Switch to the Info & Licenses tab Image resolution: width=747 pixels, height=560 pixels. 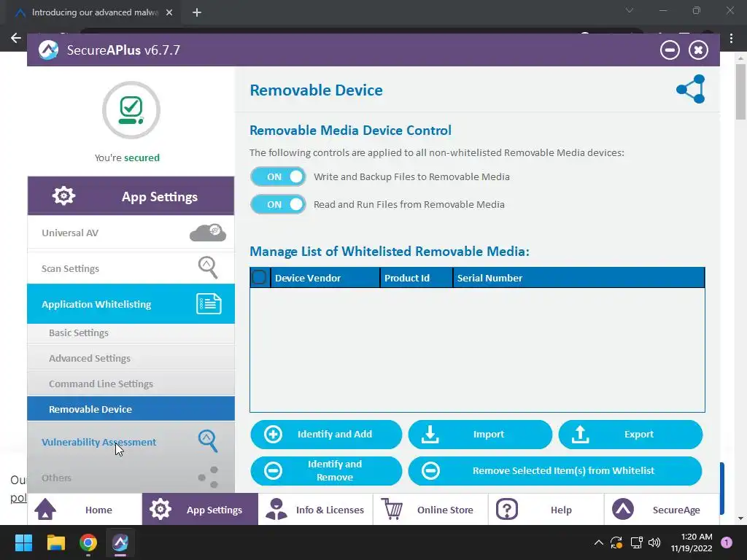click(315, 510)
